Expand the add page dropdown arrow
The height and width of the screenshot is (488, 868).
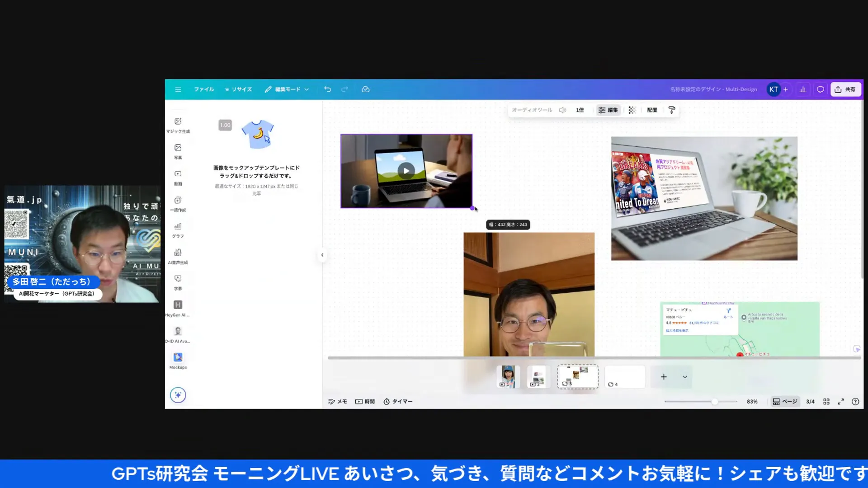685,376
